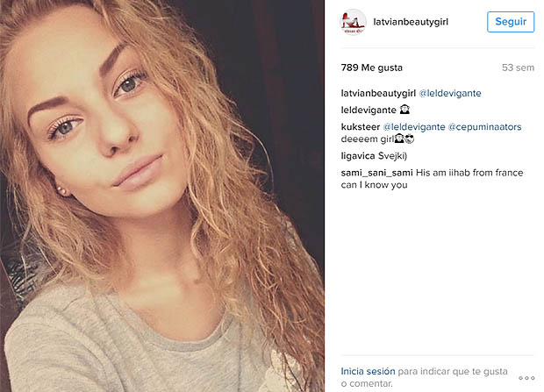Open the 53 sem post timestamp
This screenshot has height=392, width=544.
[518, 68]
